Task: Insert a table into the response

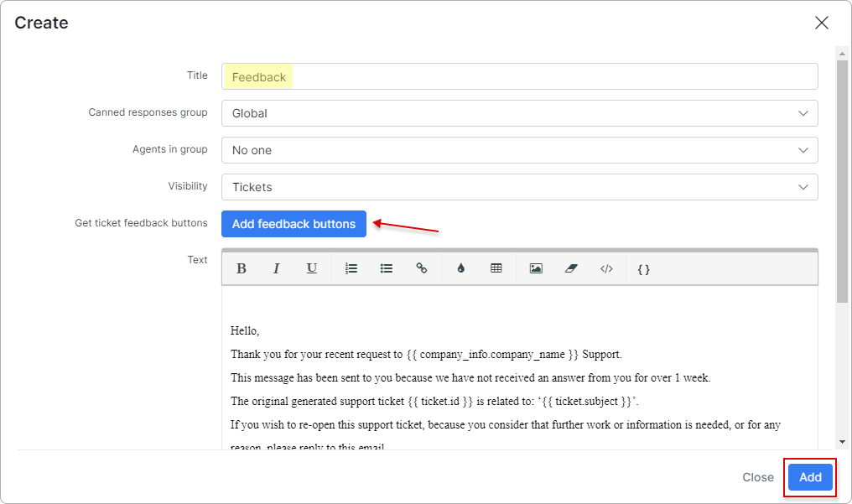Action: 496,268
